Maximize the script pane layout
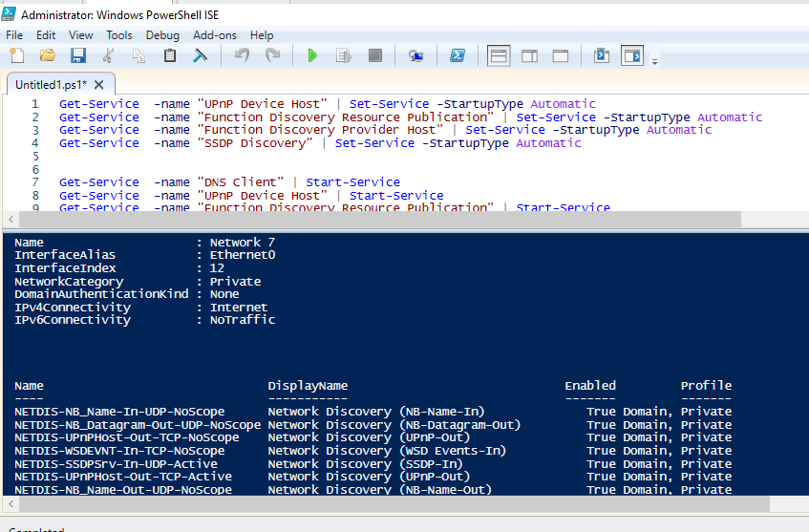The image size is (809, 532). tap(561, 55)
